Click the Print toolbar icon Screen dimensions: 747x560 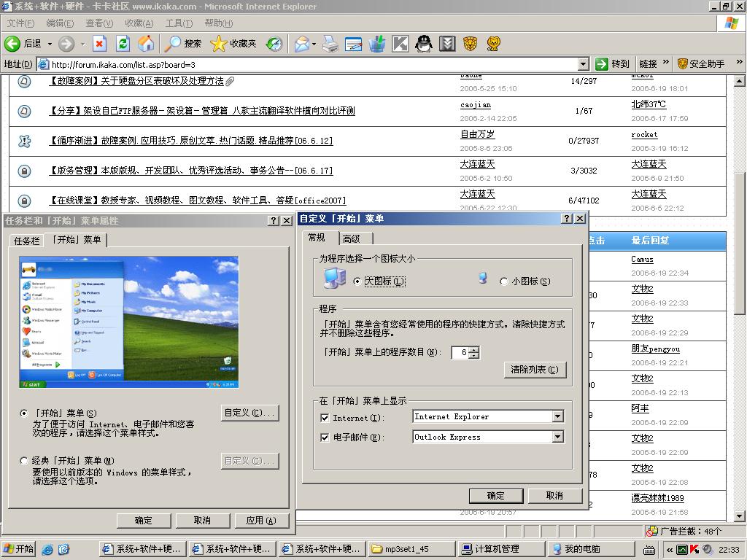[330, 44]
